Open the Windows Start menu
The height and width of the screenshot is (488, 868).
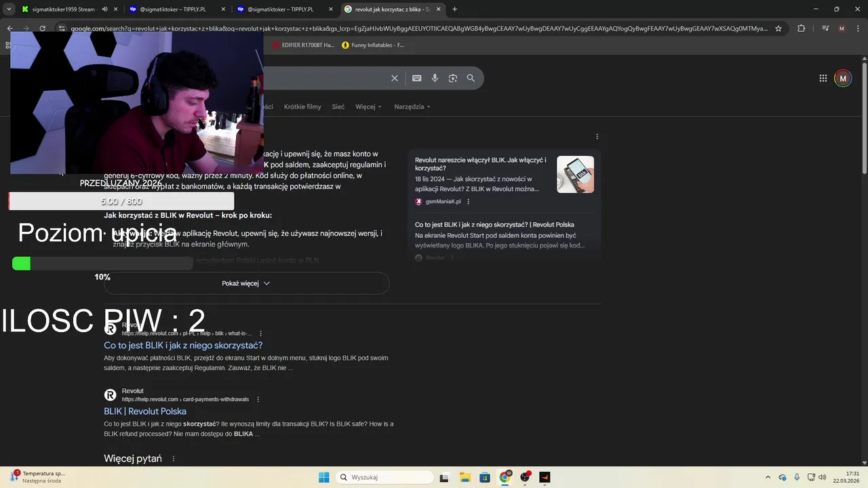pos(323,477)
